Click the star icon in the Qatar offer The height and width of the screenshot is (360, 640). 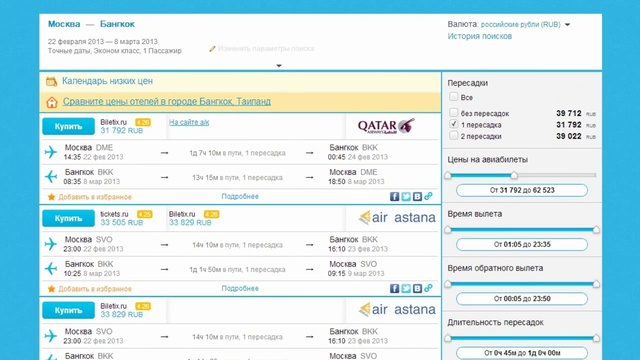(51, 197)
